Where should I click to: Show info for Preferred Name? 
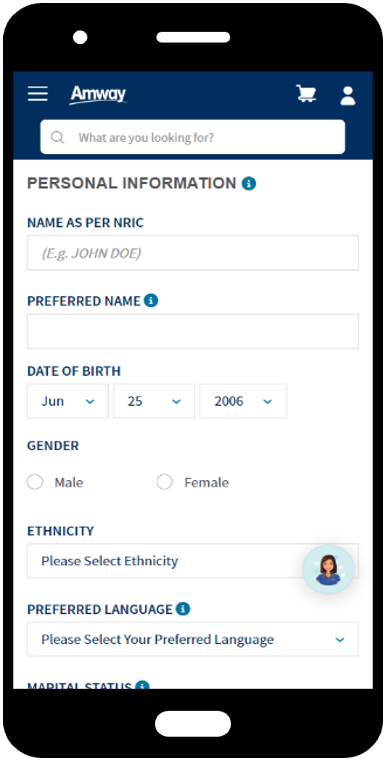click(x=151, y=301)
